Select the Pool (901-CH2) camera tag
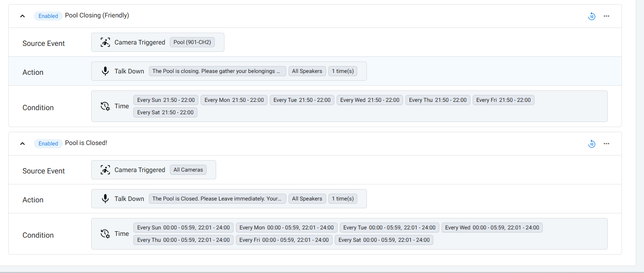The width and height of the screenshot is (644, 273). tap(192, 42)
